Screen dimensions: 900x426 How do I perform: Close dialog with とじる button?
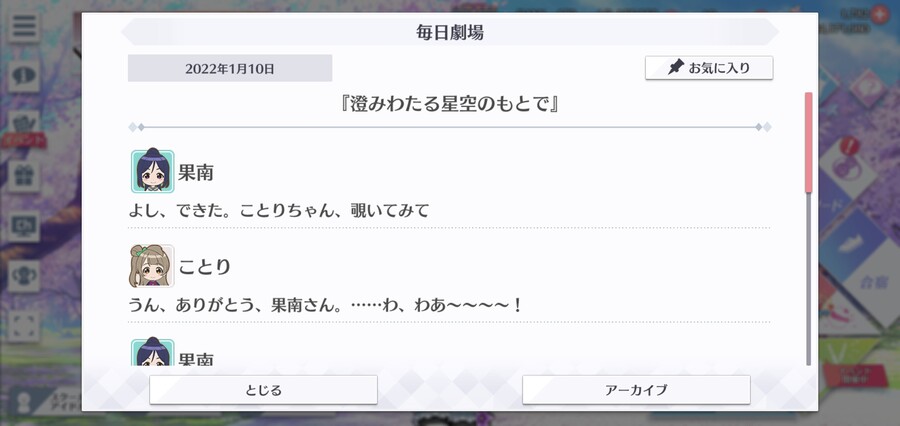point(263,390)
